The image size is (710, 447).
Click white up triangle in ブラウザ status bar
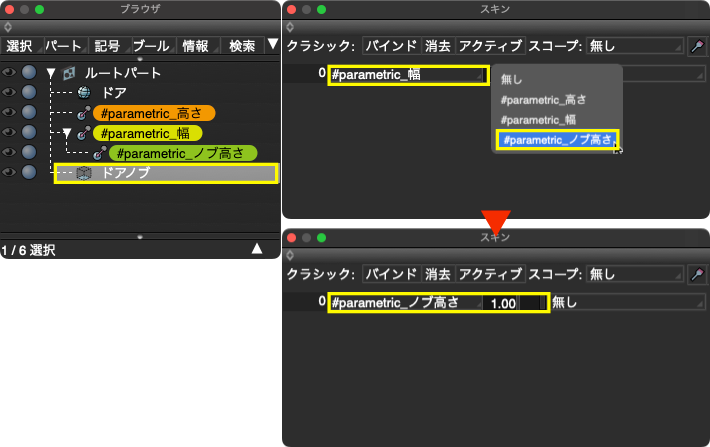257,248
